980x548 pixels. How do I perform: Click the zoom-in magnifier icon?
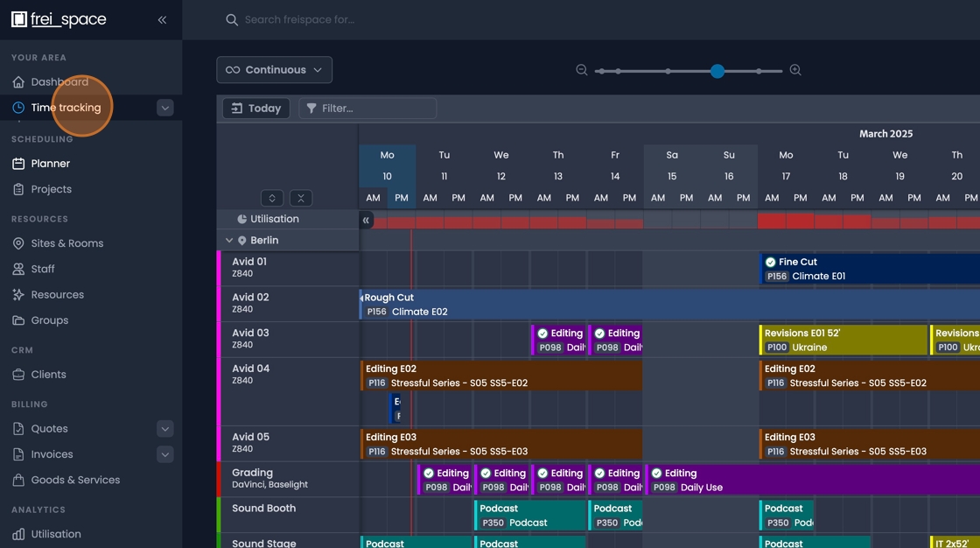point(794,69)
